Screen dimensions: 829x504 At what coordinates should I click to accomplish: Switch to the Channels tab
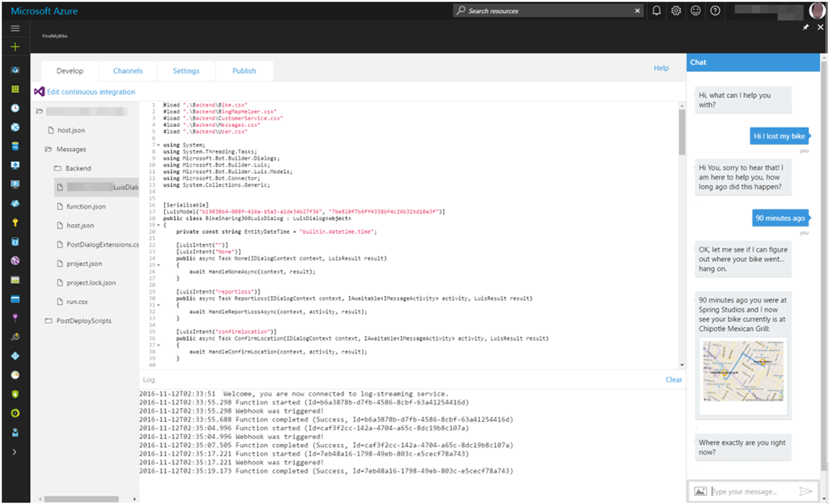(x=128, y=71)
